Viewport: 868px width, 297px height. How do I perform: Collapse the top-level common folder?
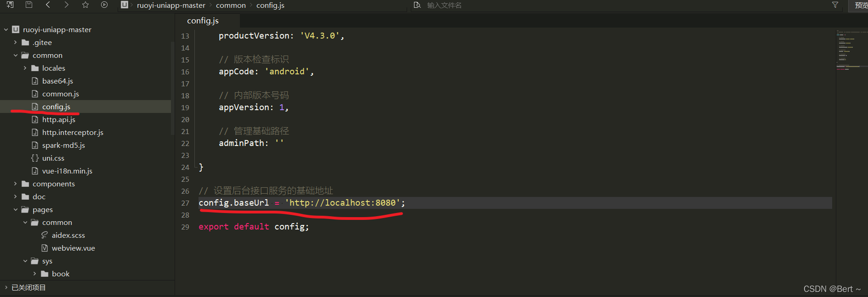coord(15,55)
